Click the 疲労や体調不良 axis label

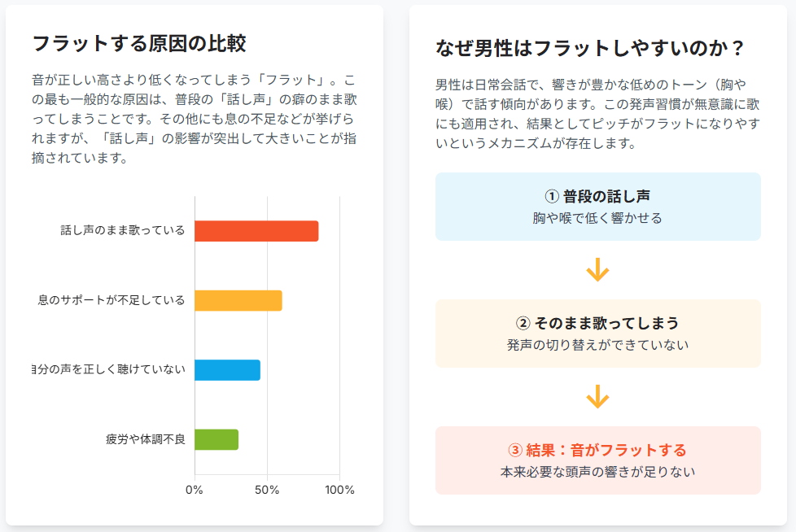(146, 439)
